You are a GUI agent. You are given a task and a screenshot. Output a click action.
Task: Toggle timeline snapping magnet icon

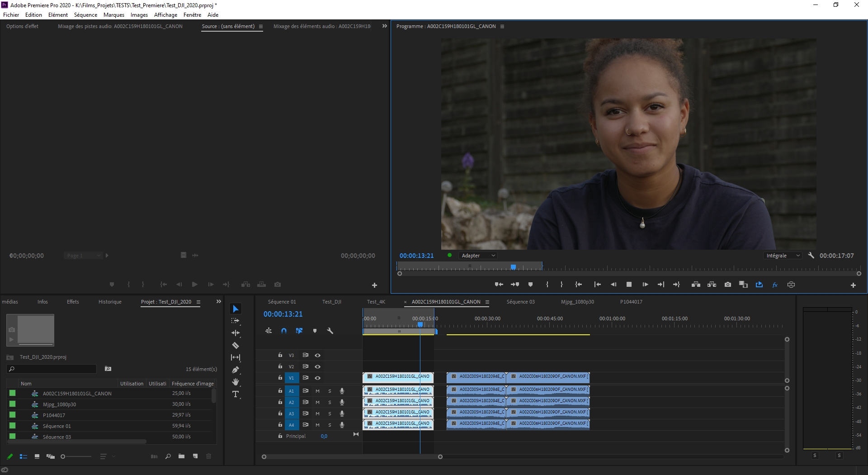click(x=284, y=331)
